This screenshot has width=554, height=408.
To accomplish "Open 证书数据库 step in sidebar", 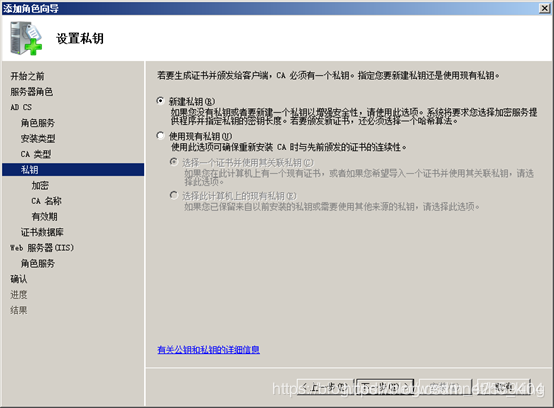I will pos(42,232).
